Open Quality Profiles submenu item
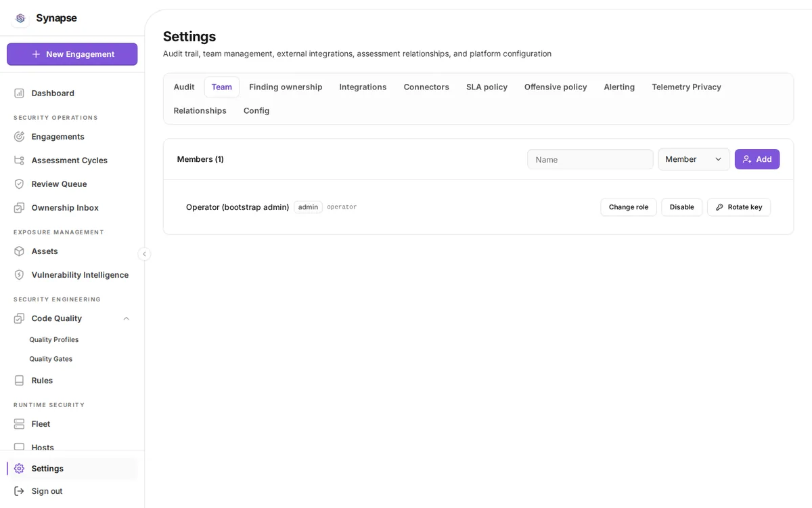 pyautogui.click(x=54, y=339)
